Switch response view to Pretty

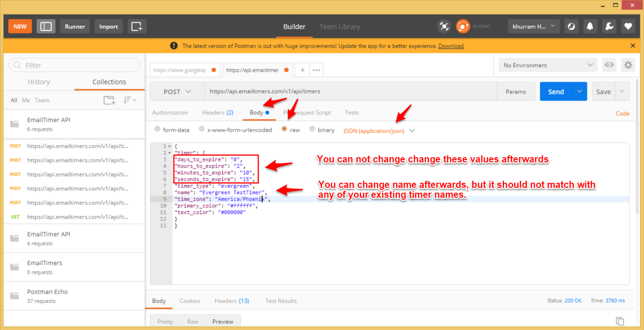[x=165, y=322]
